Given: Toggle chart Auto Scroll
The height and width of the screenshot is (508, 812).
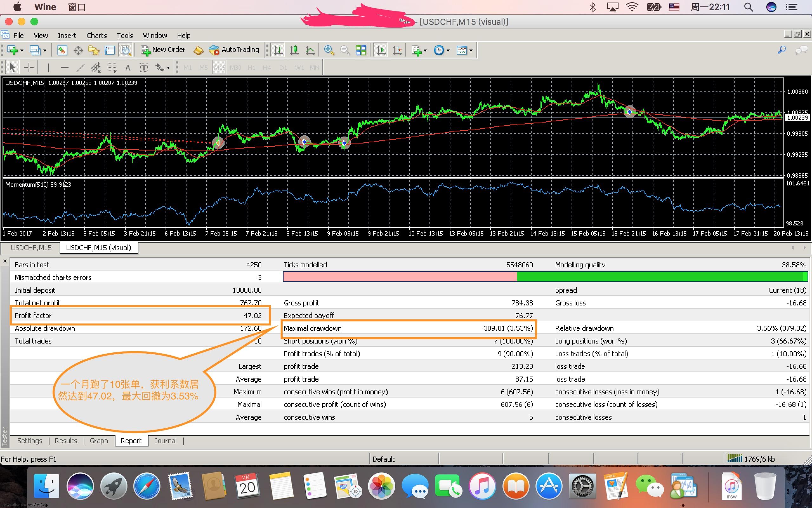Looking at the screenshot, I should tap(381, 50).
